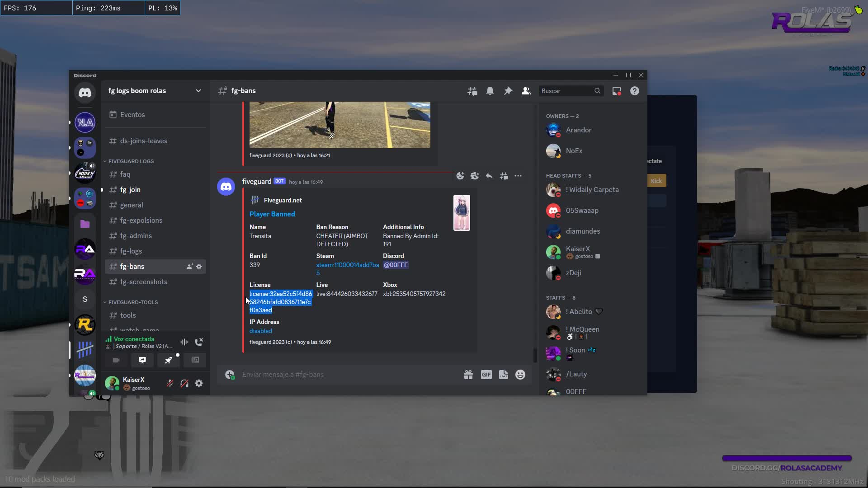This screenshot has height=488, width=868.
Task: Toggle the member list icon
Action: 526,91
